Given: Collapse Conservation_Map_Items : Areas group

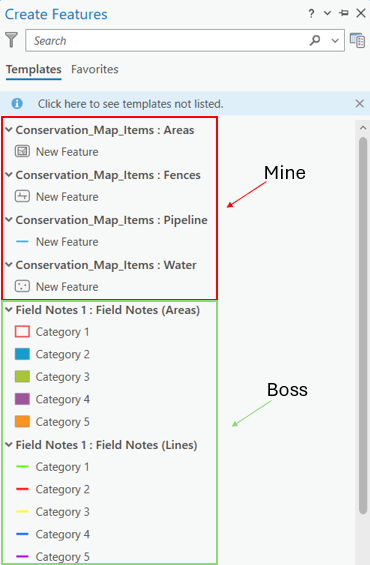Looking at the screenshot, I should coord(9,130).
